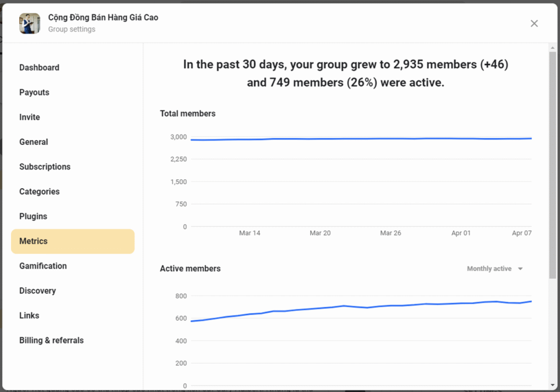Click the 200 axis value

tap(181, 364)
